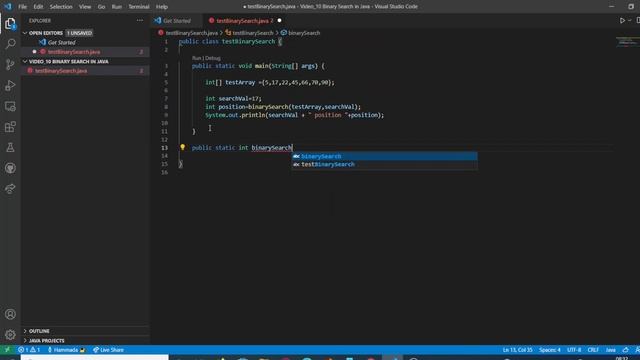Open the Accounts icon in activity bar
The image size is (640, 360).
[x=10, y=314]
